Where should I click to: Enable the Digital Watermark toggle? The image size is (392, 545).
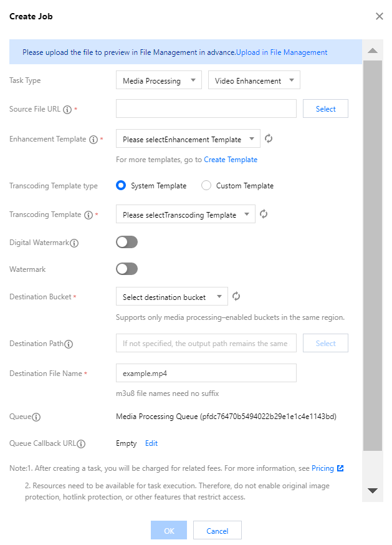[x=127, y=243]
